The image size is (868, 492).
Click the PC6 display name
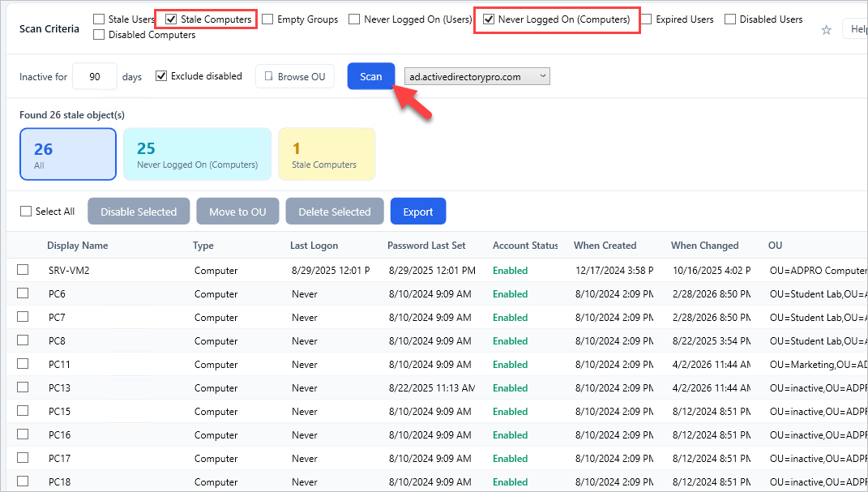(x=57, y=294)
